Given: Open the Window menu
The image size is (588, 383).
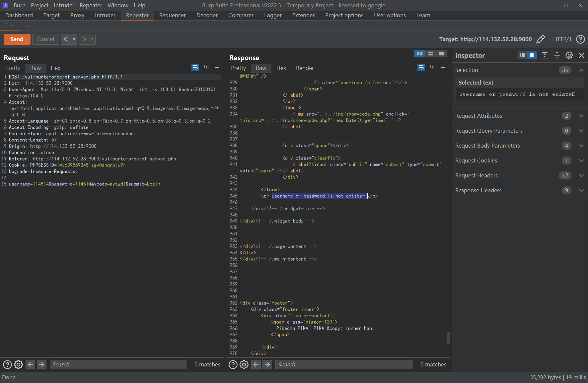Looking at the screenshot, I should click(118, 5).
